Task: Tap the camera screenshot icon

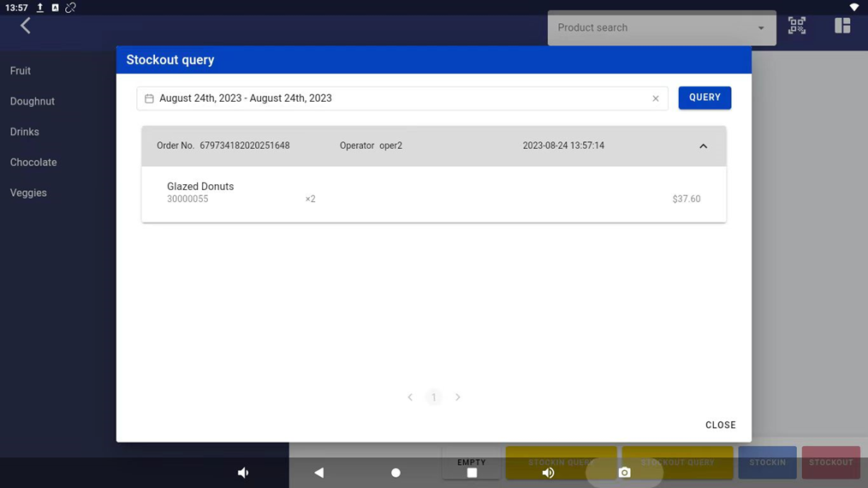Action: [624, 473]
